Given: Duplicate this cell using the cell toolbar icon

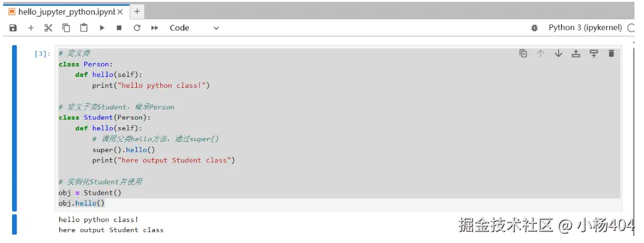Looking at the screenshot, I should click(523, 53).
